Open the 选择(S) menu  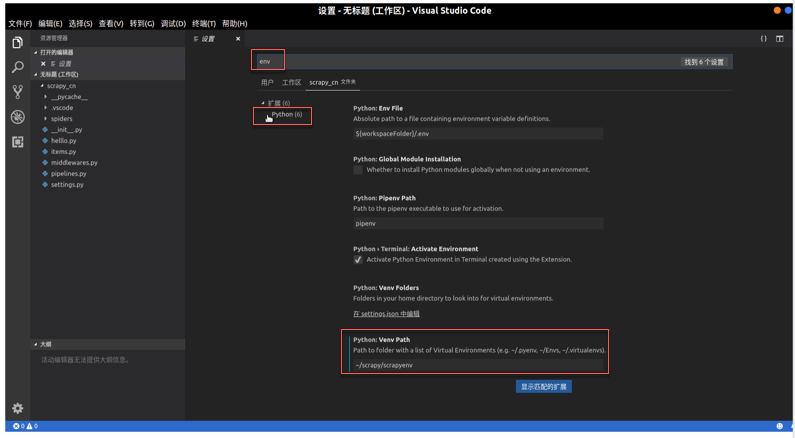(81, 23)
